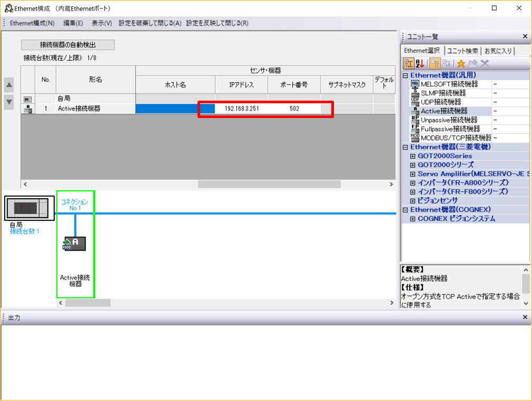Open the Ethernet構成(N) menu
This screenshot has height=401, width=532.
(32, 23)
